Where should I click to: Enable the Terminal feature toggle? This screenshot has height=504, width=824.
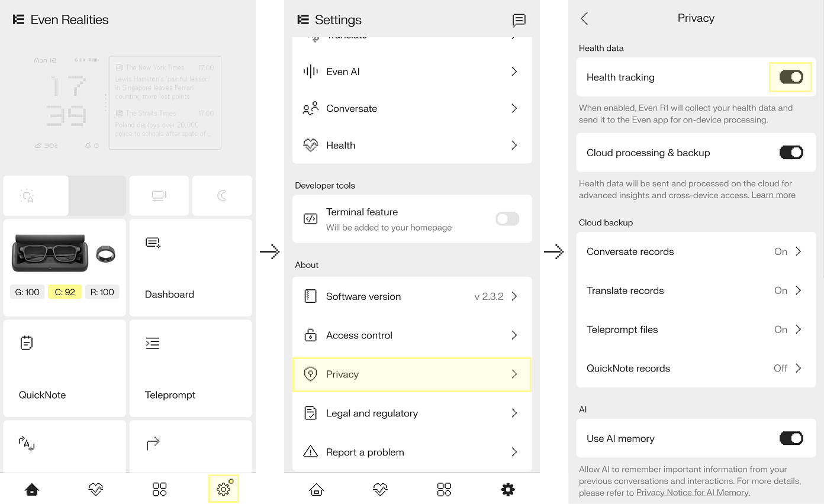click(x=507, y=219)
